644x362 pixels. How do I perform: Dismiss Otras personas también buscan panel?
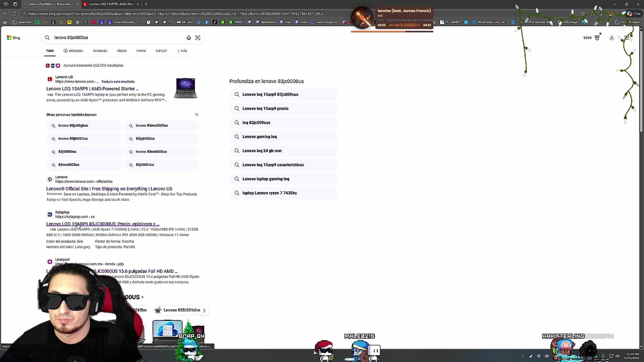(197, 115)
